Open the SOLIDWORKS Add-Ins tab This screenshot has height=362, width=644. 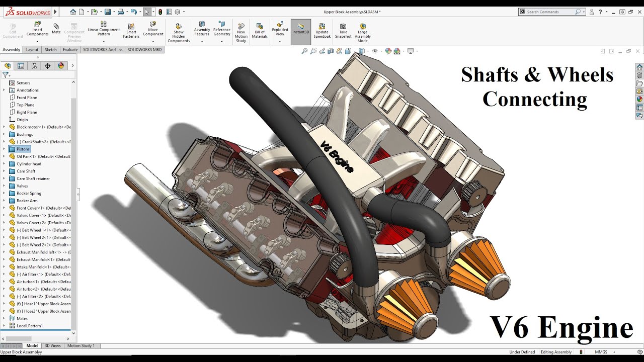103,50
